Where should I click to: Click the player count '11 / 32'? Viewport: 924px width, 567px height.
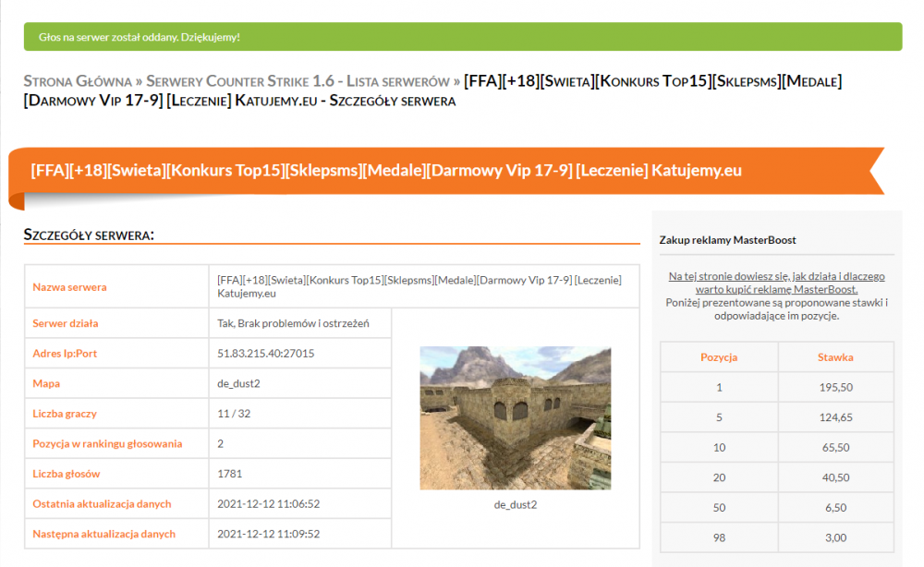click(x=234, y=414)
